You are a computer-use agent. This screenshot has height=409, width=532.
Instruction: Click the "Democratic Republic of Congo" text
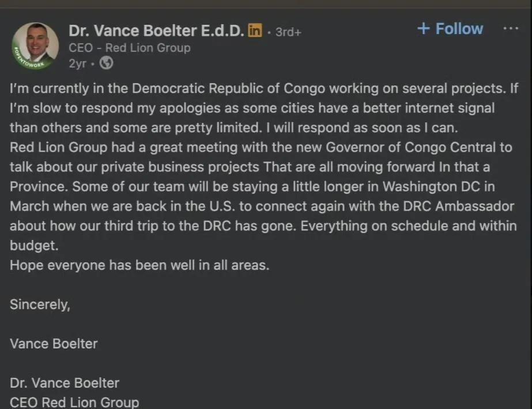[228, 88]
